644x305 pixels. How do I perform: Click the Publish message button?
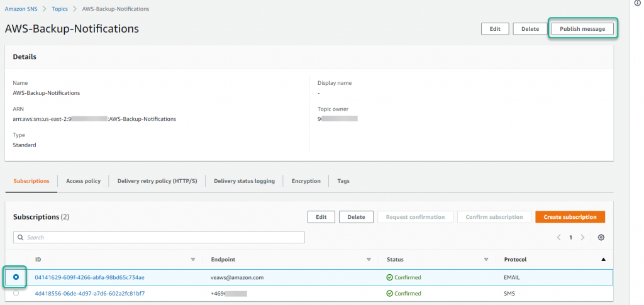(x=582, y=29)
